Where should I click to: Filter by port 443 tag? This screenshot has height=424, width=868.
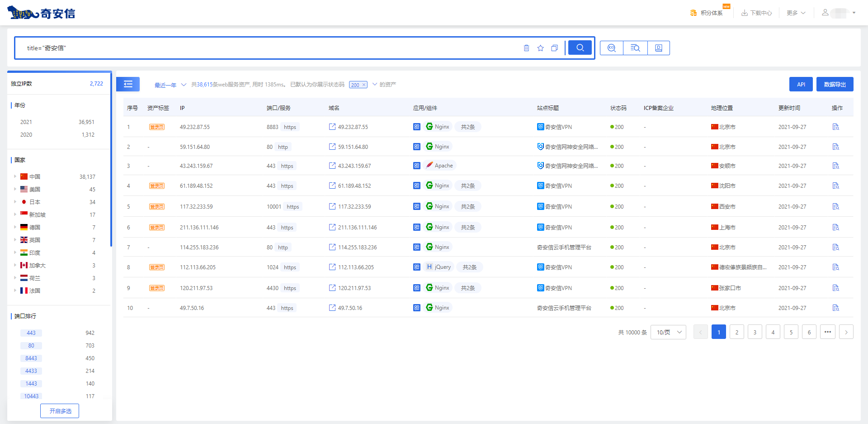pos(31,333)
